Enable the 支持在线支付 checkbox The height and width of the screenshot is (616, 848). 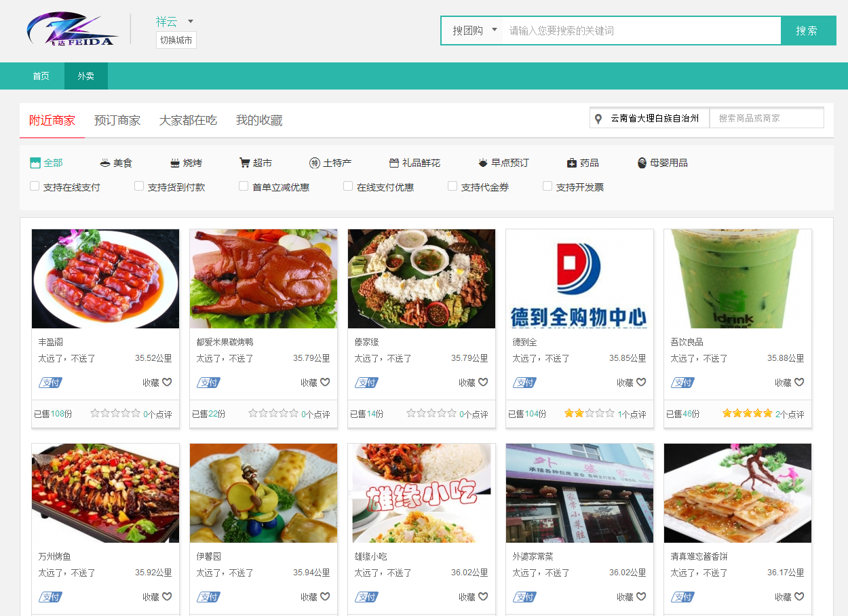[x=35, y=186]
